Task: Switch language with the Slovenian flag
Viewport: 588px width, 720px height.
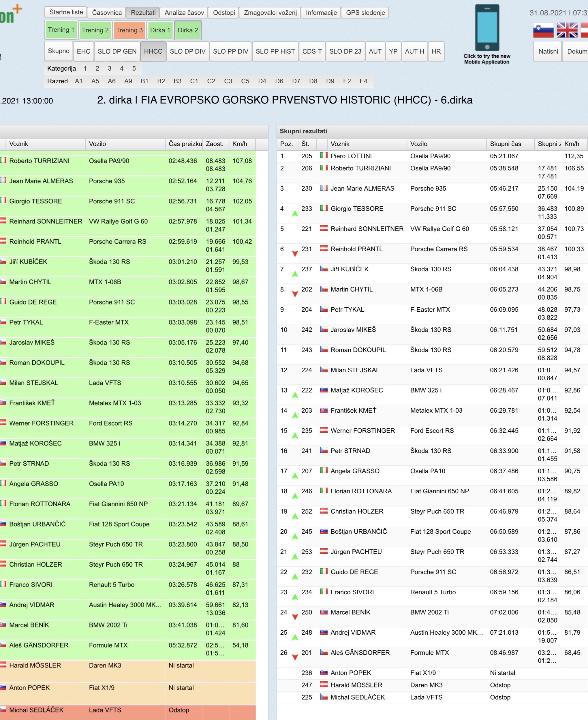Action: [543, 30]
